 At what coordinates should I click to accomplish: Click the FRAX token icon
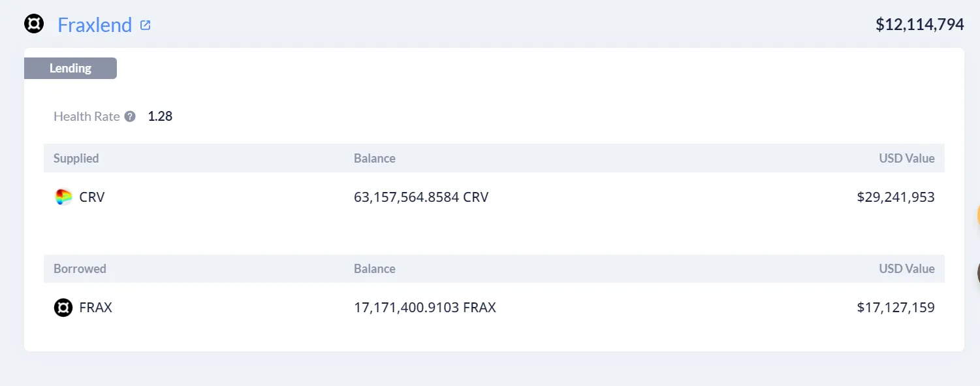[x=63, y=308]
